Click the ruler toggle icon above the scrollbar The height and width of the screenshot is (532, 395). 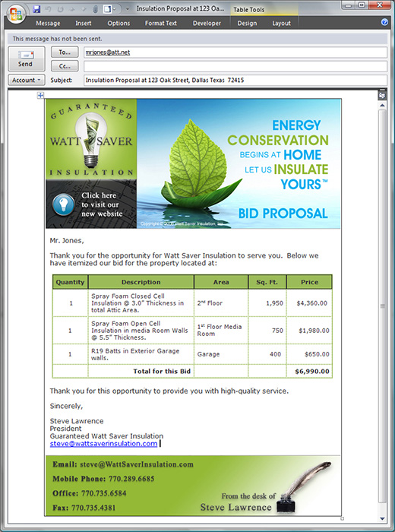[382, 95]
